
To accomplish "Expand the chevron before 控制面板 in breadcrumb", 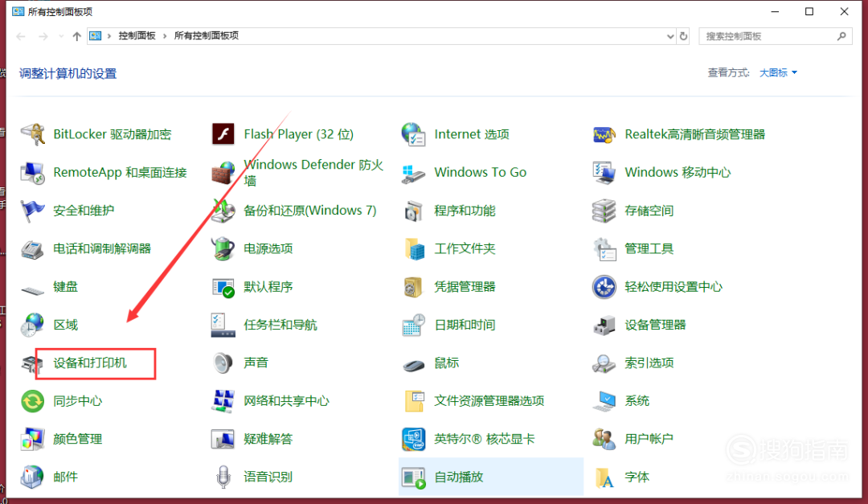I will [109, 36].
